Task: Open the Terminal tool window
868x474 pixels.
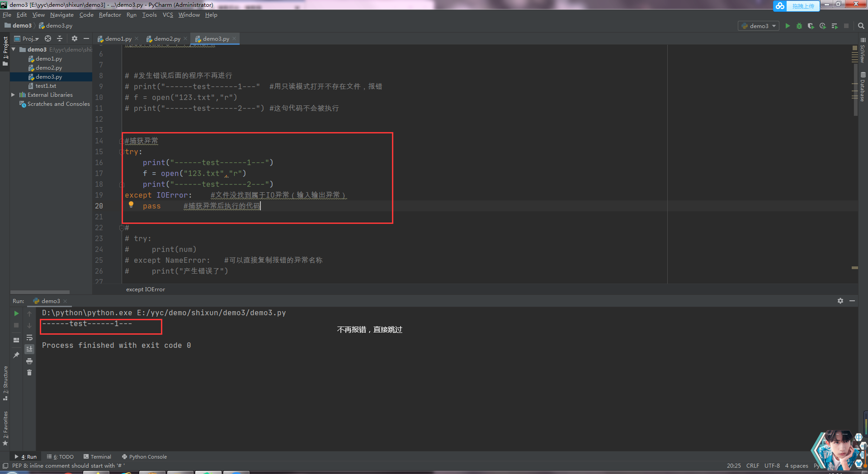Action: pyautogui.click(x=97, y=457)
